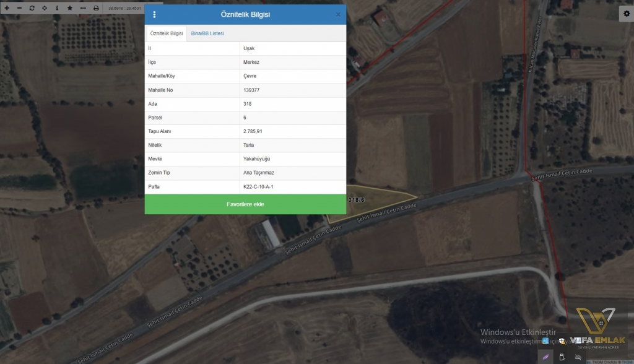Open favorites with the star icon

[x=70, y=8]
